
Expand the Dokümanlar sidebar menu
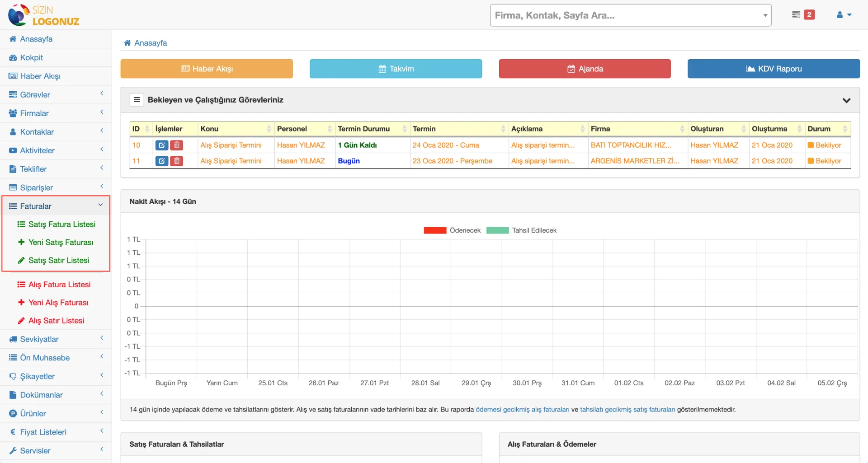pyautogui.click(x=56, y=394)
